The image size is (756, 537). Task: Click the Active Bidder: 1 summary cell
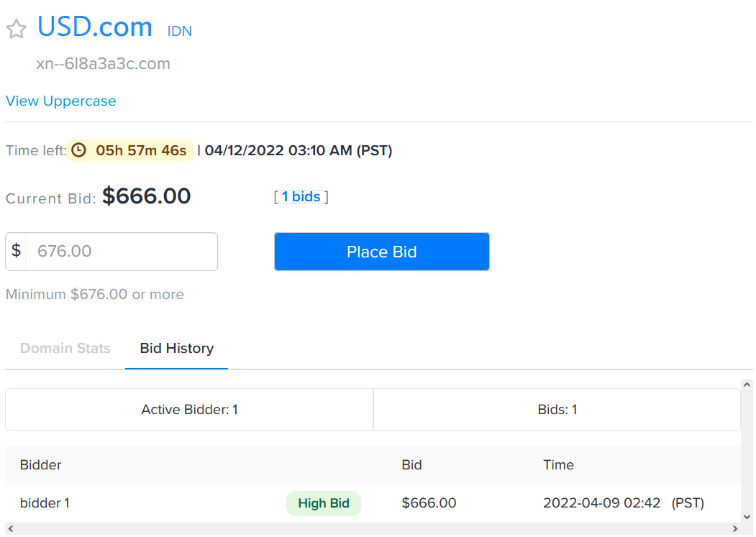pyautogui.click(x=189, y=409)
